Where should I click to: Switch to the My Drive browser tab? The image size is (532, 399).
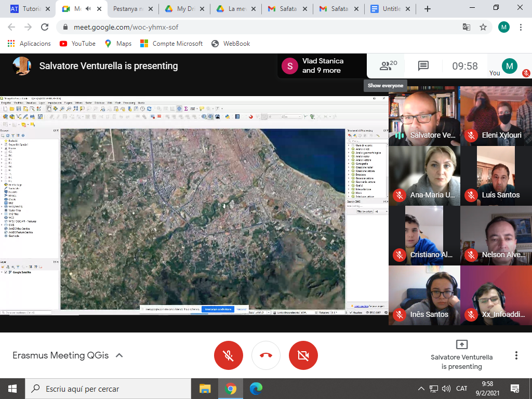pyautogui.click(x=184, y=9)
